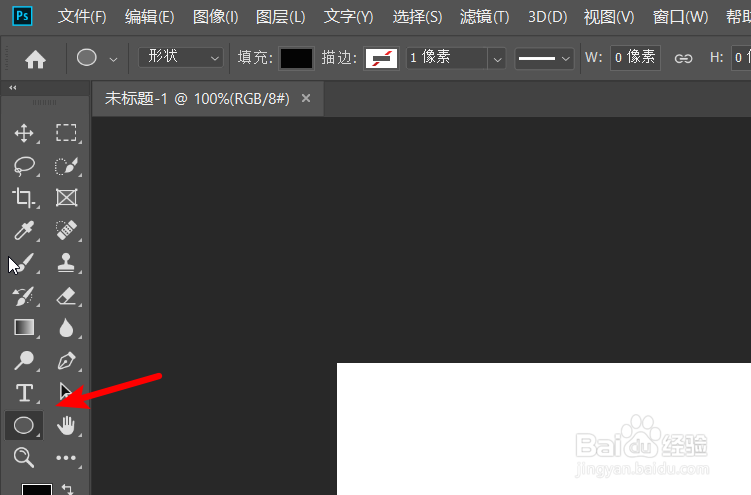Click the 描边 stroke label

click(x=340, y=58)
